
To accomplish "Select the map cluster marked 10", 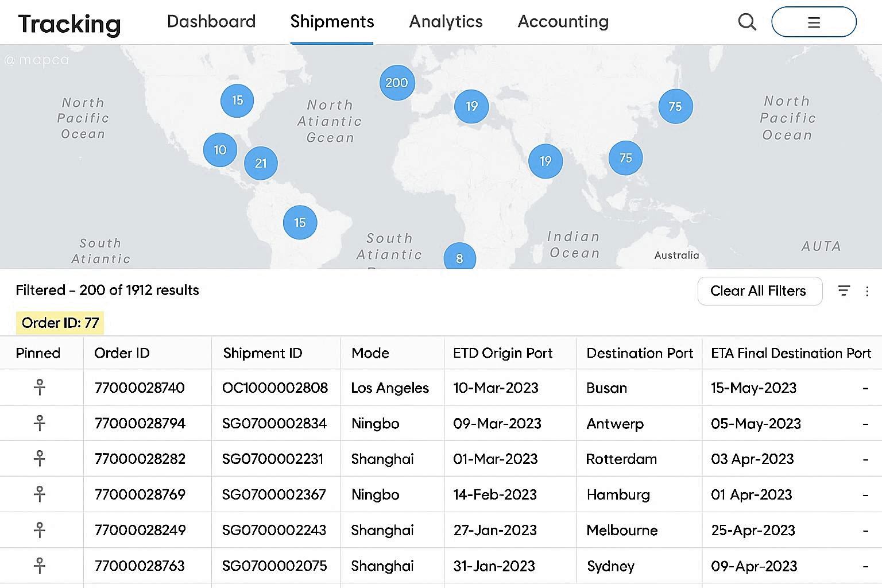I will pyautogui.click(x=220, y=150).
